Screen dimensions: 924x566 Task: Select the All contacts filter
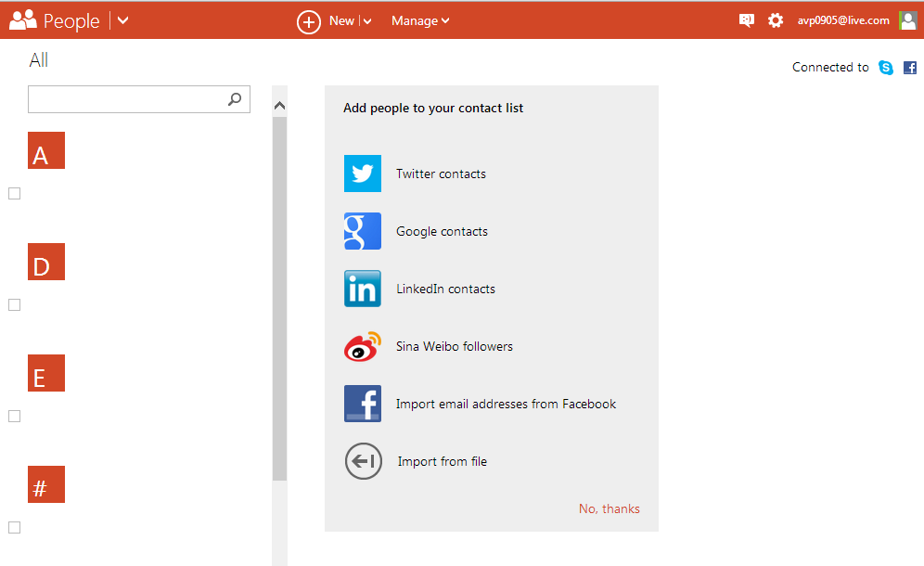38,60
